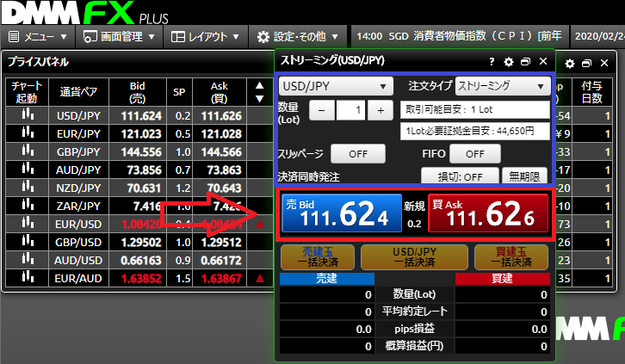
Task: Click the 買建 red header
Action: click(x=503, y=278)
